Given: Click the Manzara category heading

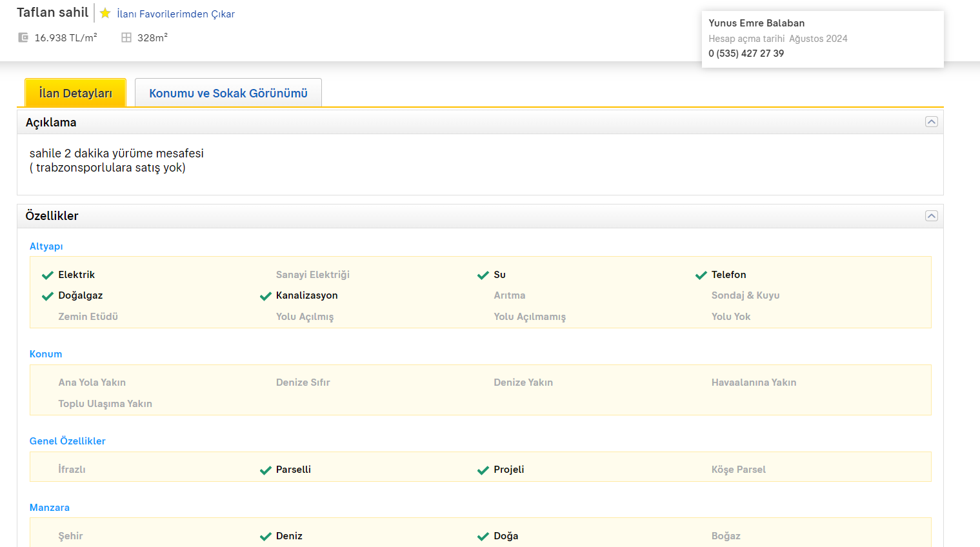Looking at the screenshot, I should 49,508.
